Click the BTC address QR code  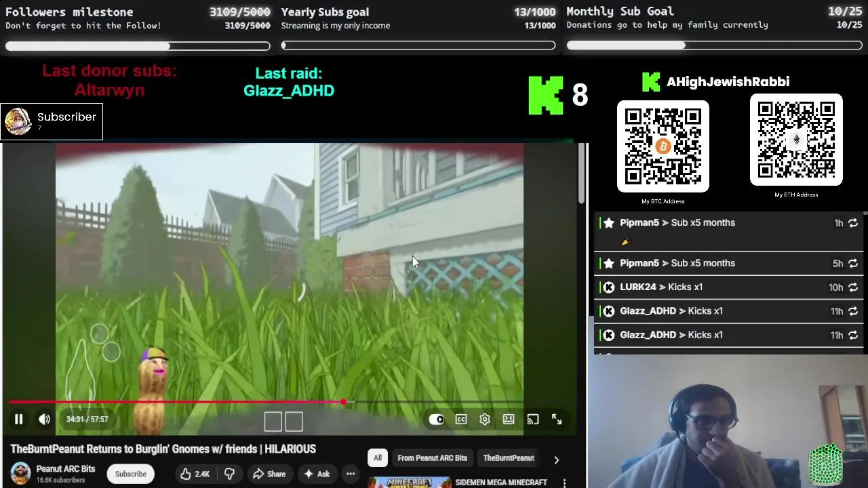pos(663,146)
